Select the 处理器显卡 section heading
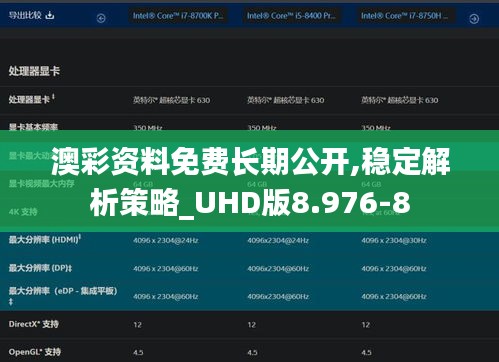 click(x=34, y=71)
